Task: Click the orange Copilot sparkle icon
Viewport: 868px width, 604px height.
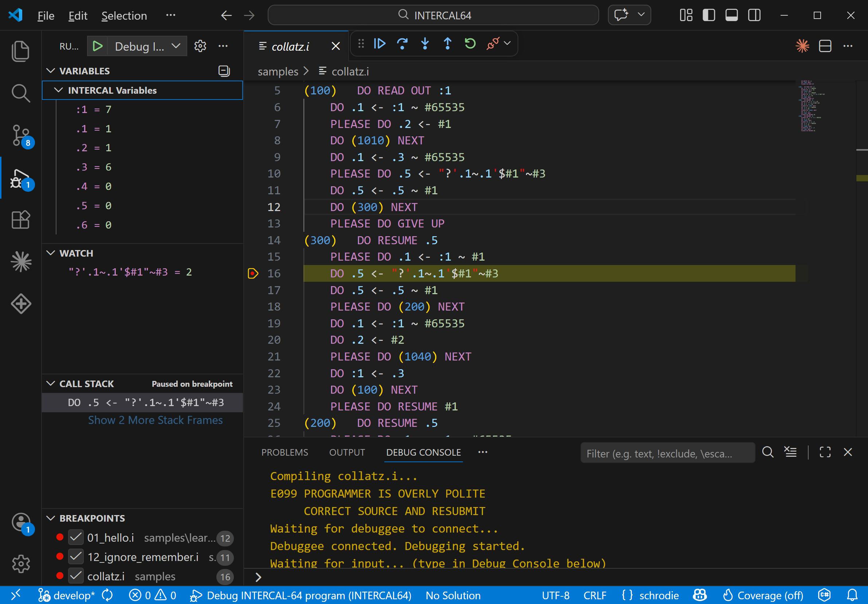Action: click(x=802, y=46)
